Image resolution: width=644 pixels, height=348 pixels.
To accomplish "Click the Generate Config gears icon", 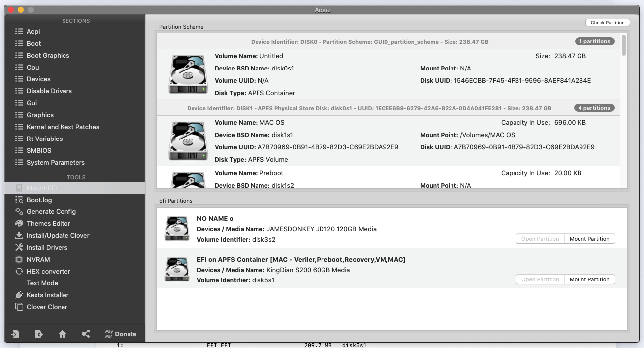I will pyautogui.click(x=19, y=211).
